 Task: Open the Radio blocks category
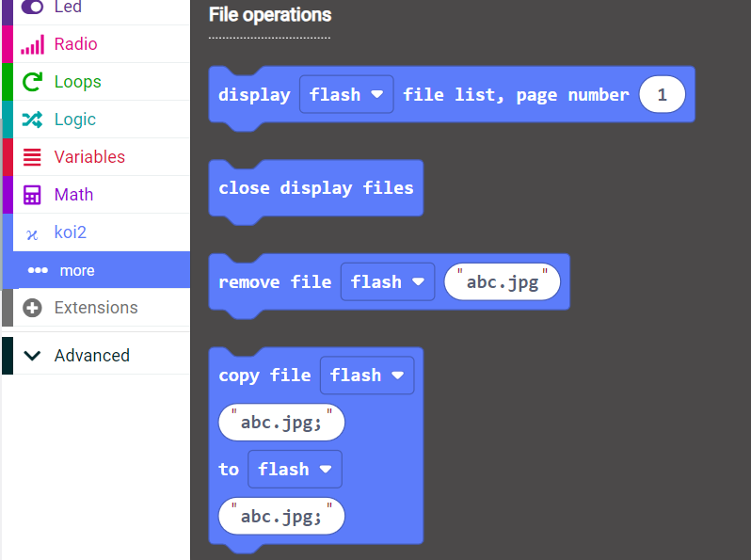tap(75, 44)
